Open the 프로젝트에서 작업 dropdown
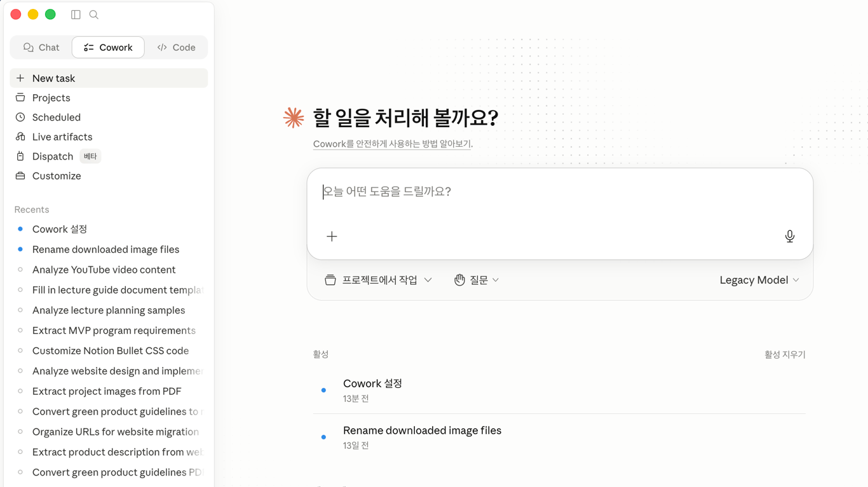 point(379,280)
